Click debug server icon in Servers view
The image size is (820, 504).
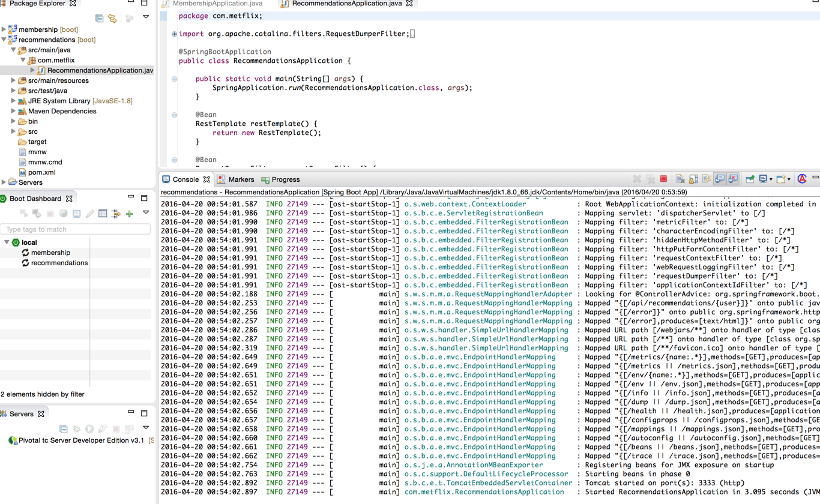click(76, 429)
